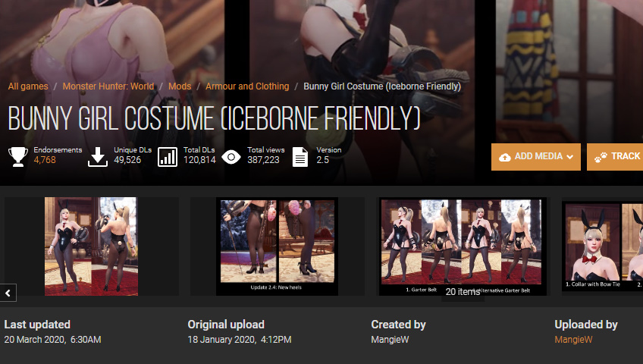This screenshot has height=364, width=643.
Task: Go to previous gallery image arrow
Action: click(x=8, y=293)
